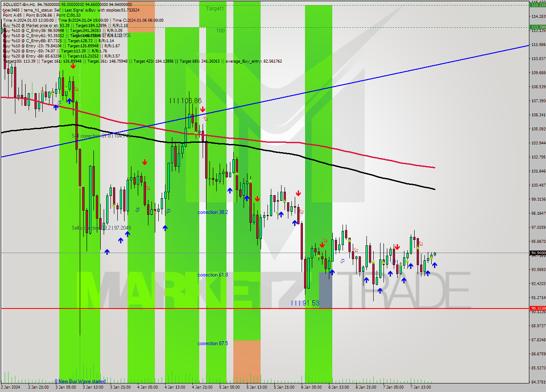Click '4 Jan 13:00' on the time axis

pyautogui.click(x=174, y=387)
